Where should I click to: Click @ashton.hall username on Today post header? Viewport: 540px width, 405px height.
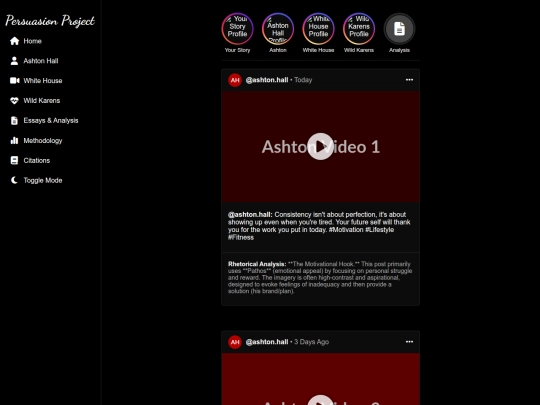coord(267,80)
